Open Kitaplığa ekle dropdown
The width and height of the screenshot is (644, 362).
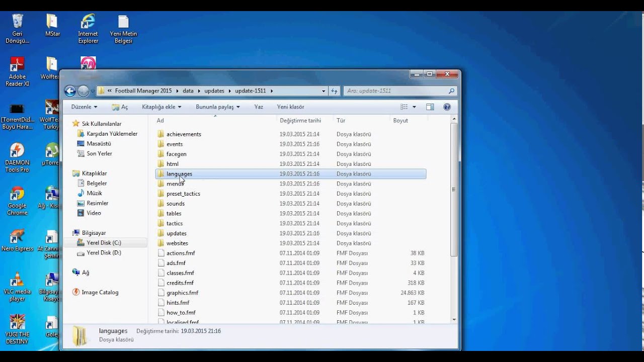[162, 107]
